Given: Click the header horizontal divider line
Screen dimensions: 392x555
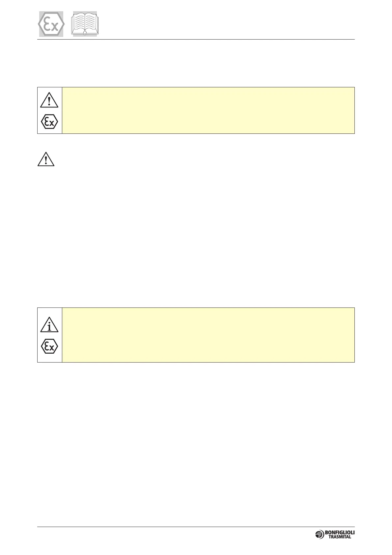Looking at the screenshot, I should pyautogui.click(x=196, y=40).
